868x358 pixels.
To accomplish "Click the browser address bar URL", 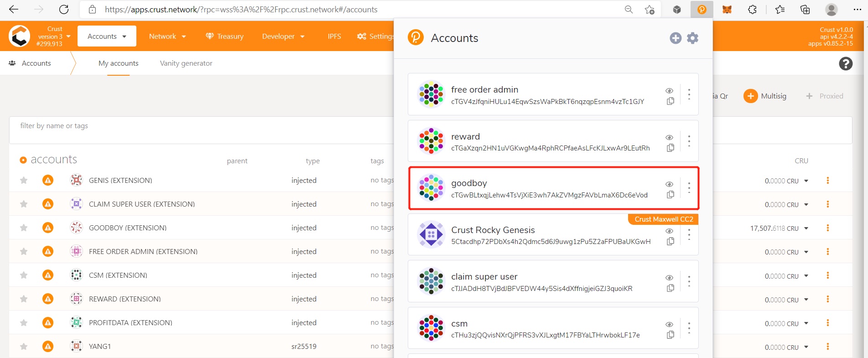I will [241, 10].
